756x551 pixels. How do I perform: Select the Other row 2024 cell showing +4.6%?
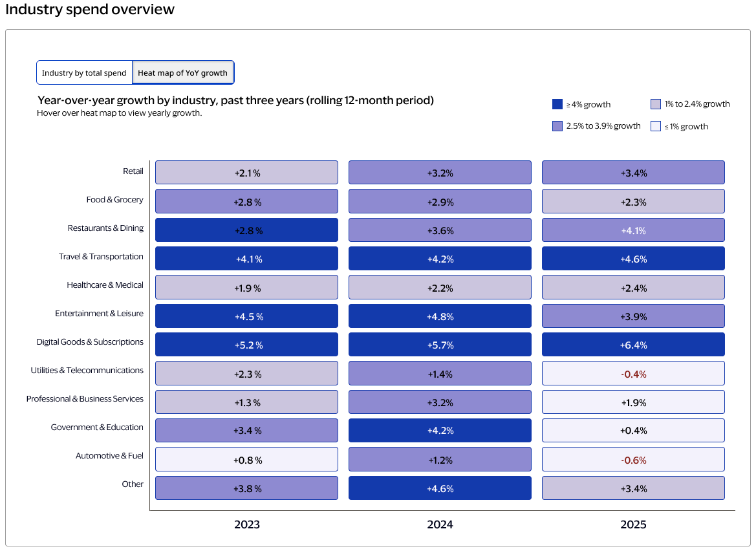440,488
